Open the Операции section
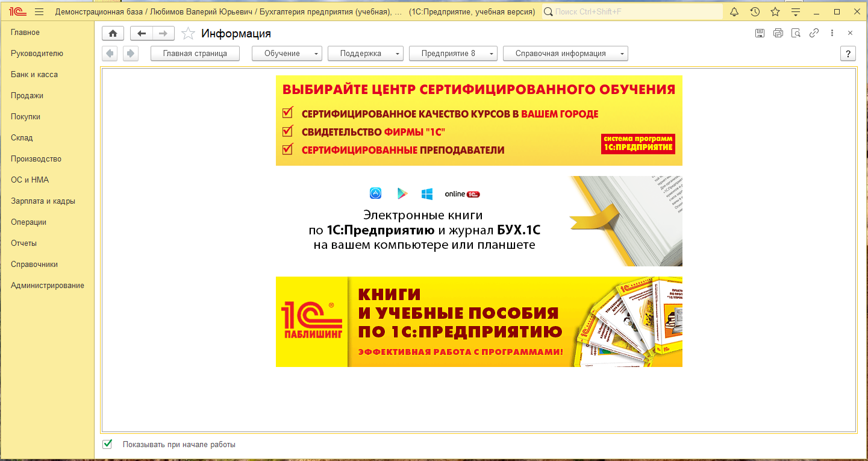The image size is (868, 461). pyautogui.click(x=28, y=222)
